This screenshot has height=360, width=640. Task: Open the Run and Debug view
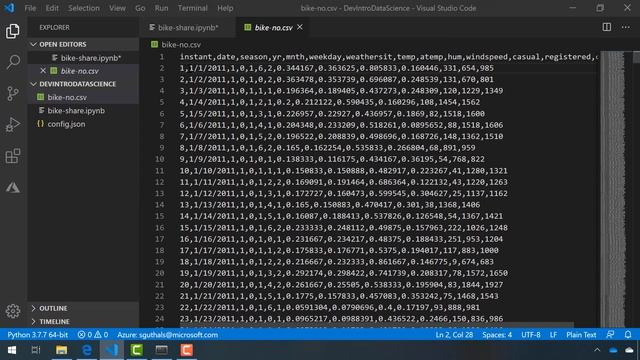[13, 124]
